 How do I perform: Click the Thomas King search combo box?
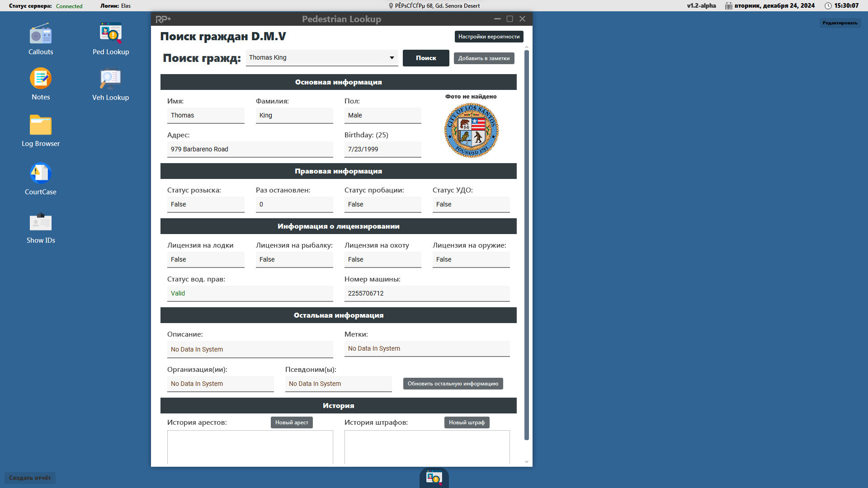(316, 58)
